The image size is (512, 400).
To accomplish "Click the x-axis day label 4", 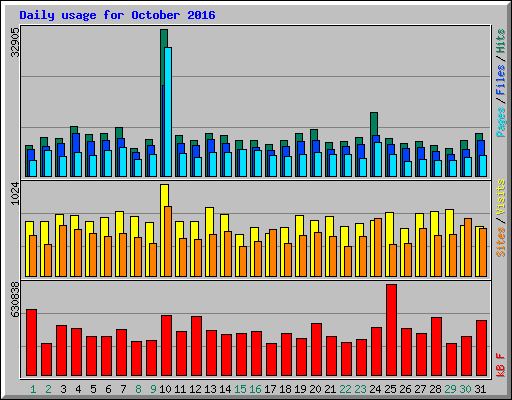I will point(78,389).
